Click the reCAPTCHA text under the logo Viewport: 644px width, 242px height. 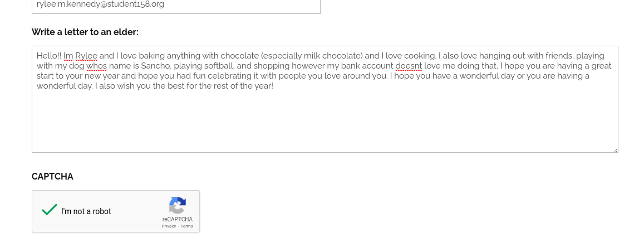[x=178, y=219]
